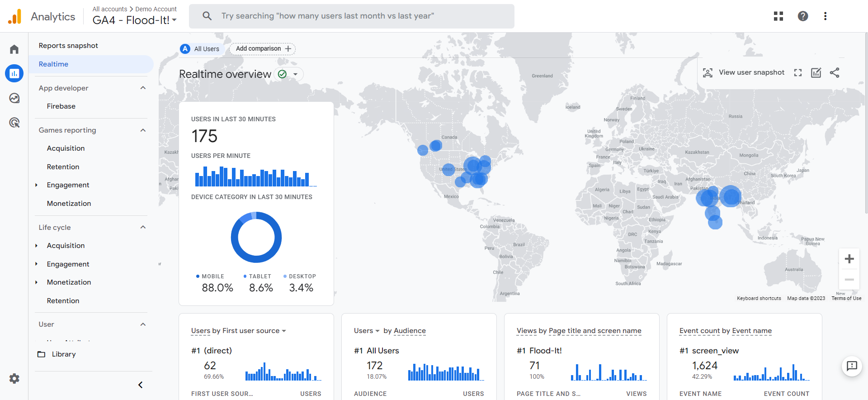This screenshot has width=868, height=400.
Task: Open the GA4 - Flood-It! property dropdown
Action: (134, 20)
